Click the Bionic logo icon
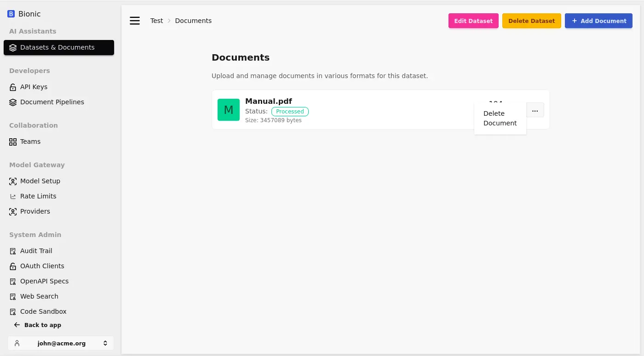The height and width of the screenshot is (356, 644). pos(11,14)
